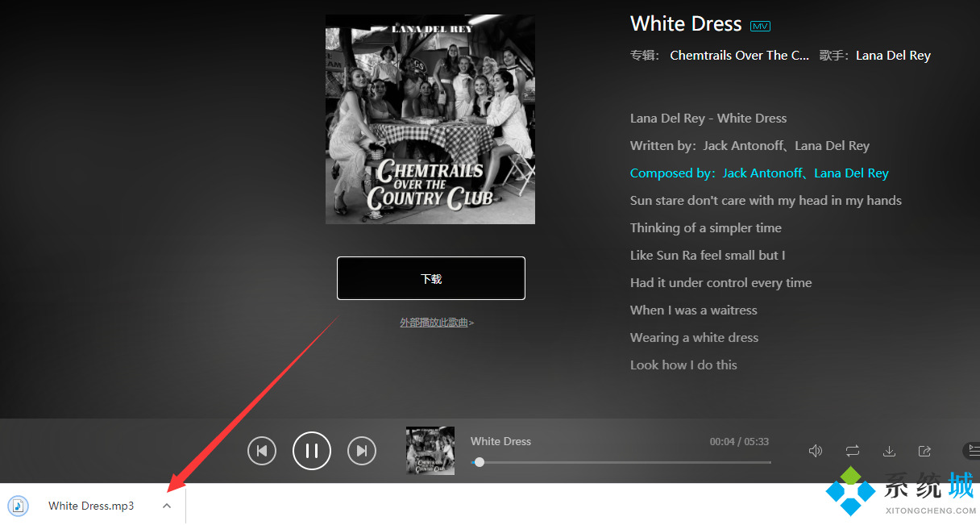Toggle the loop playback mode

[853, 451]
